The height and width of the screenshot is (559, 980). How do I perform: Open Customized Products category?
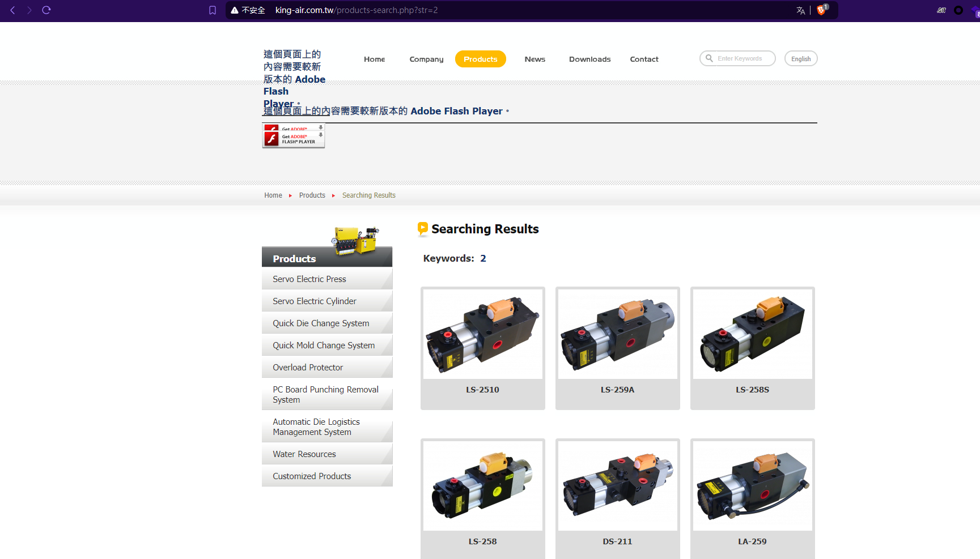[327, 476]
